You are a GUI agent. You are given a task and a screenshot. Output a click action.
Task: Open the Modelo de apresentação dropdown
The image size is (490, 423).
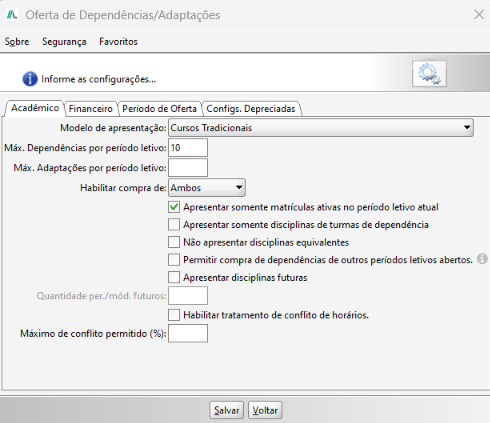(x=321, y=128)
